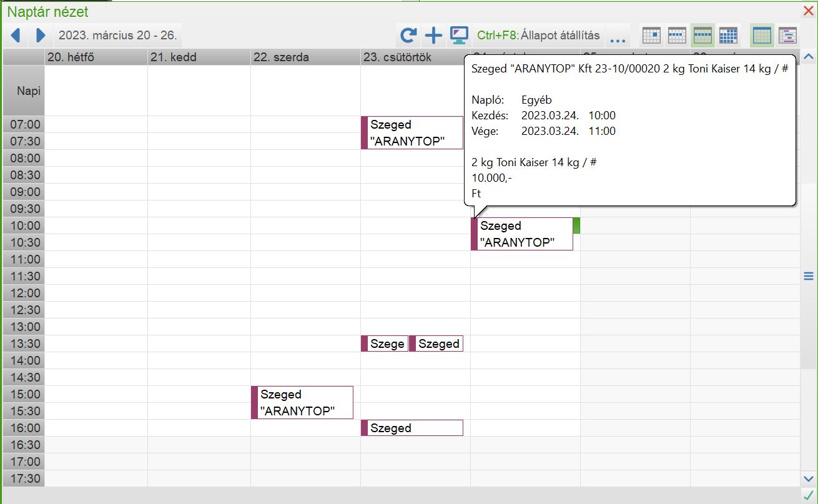Image resolution: width=818 pixels, height=504 pixels.
Task: Click the green checkmark confirm icon
Action: (809, 495)
